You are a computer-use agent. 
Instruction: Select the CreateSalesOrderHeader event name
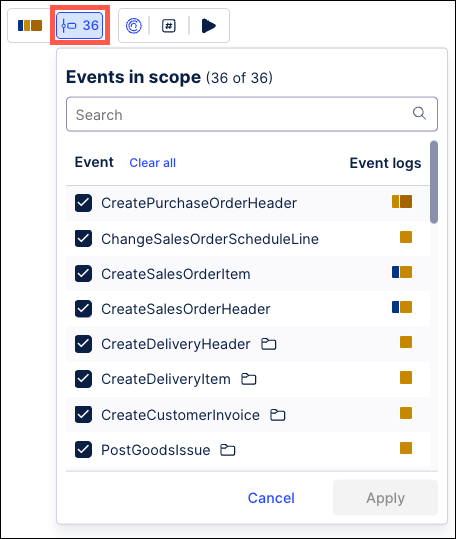click(x=186, y=309)
